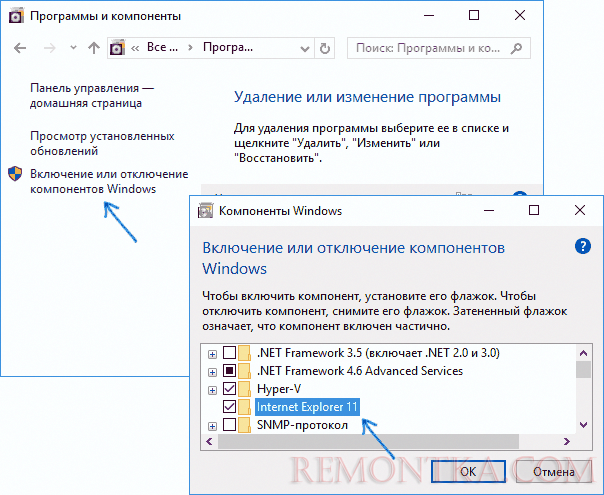Maximize the Компоненты Windows dialog
The height and width of the screenshot is (495, 604).
(534, 210)
